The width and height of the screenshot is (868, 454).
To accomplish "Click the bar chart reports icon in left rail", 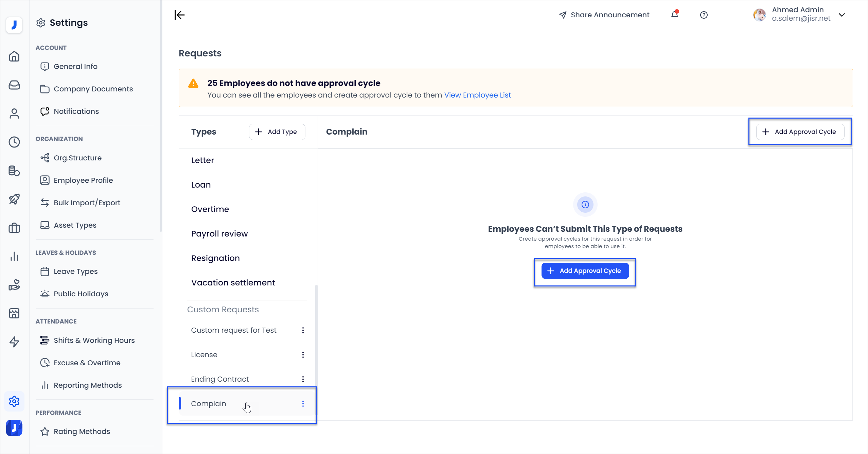I will pyautogui.click(x=14, y=256).
